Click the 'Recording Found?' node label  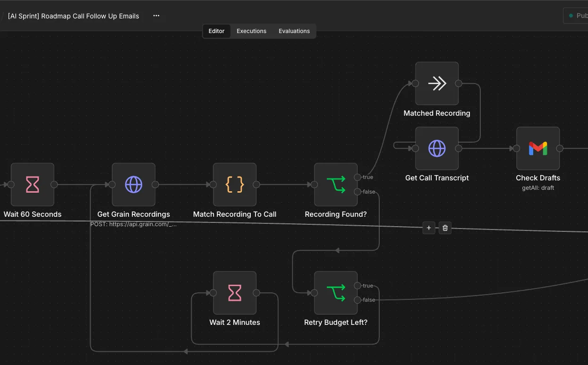click(336, 214)
